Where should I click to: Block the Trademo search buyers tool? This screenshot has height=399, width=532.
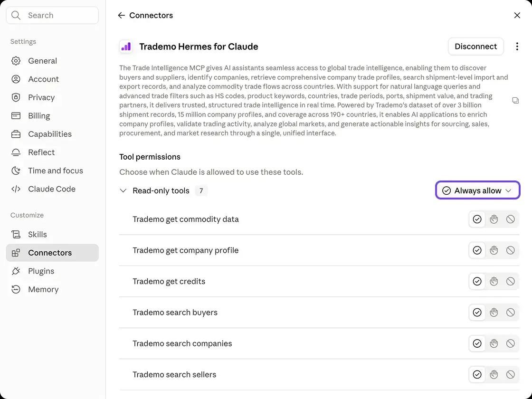click(510, 313)
